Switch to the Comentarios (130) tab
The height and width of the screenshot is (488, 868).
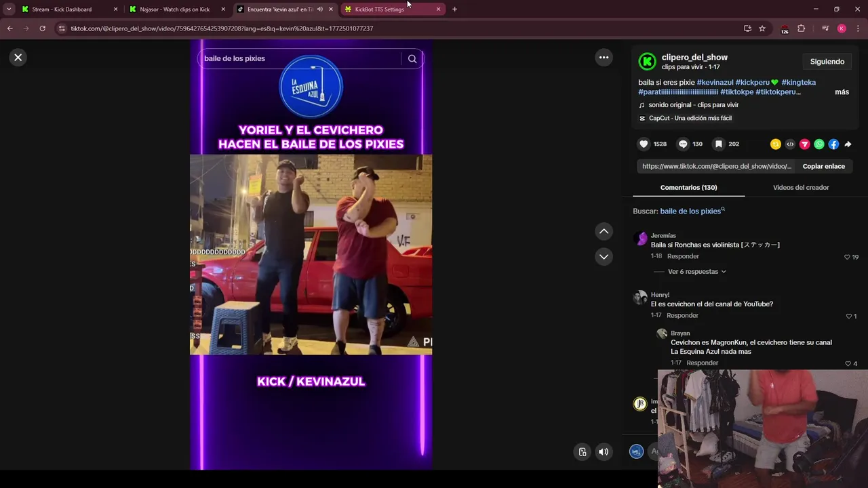688,188
